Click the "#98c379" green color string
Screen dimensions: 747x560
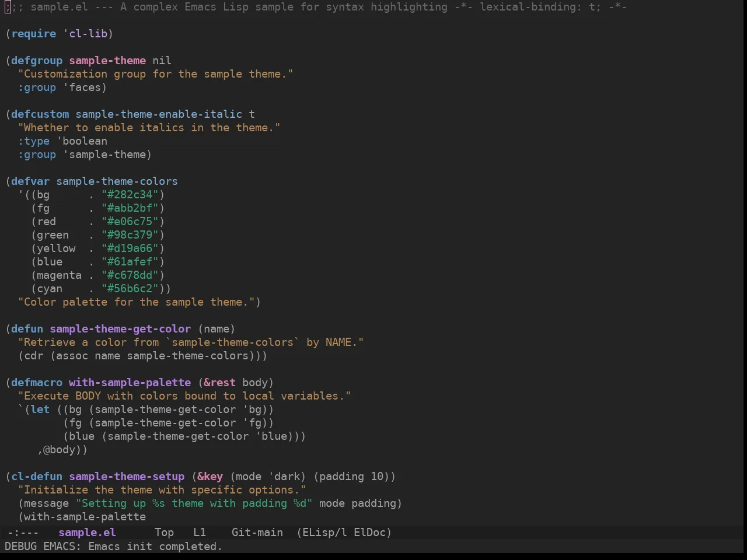[x=130, y=235]
